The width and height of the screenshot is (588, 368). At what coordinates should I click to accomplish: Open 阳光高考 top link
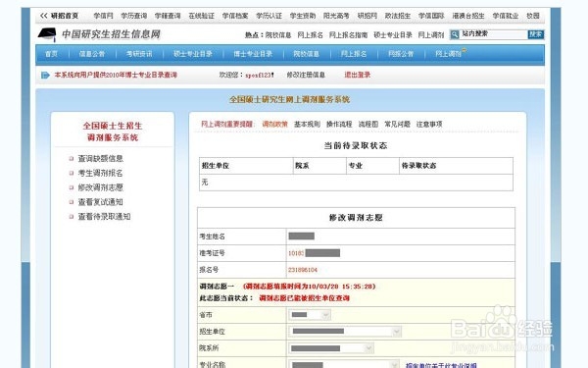(336, 16)
